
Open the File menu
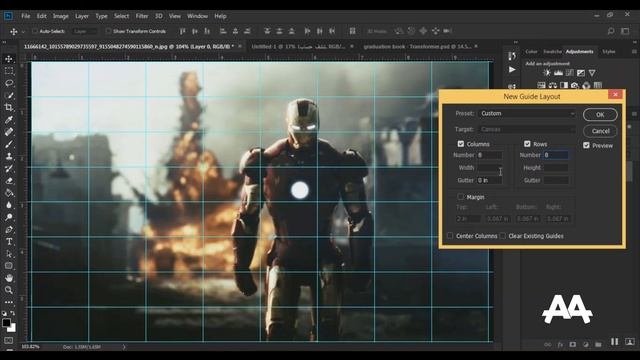pyautogui.click(x=26, y=16)
